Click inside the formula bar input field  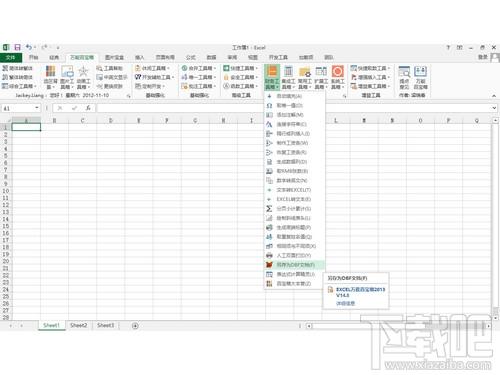point(293,108)
